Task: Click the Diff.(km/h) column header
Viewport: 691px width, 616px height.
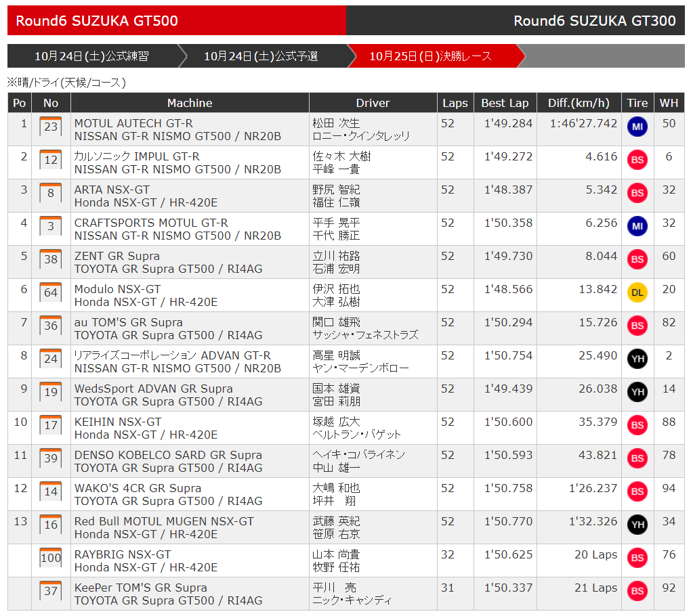Action: (x=579, y=103)
